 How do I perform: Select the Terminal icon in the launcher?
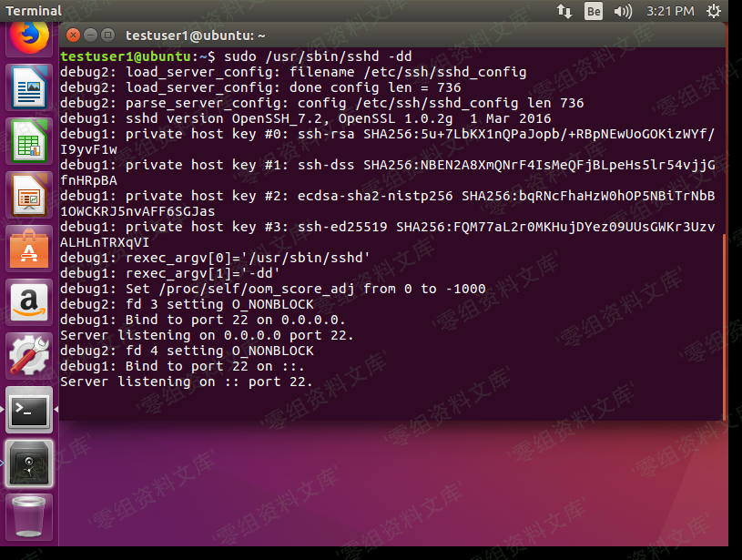[29, 410]
